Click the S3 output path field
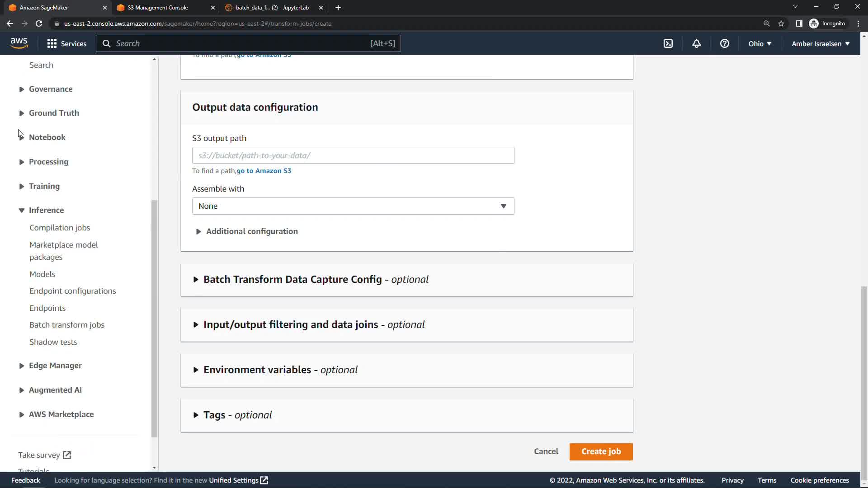 [353, 155]
